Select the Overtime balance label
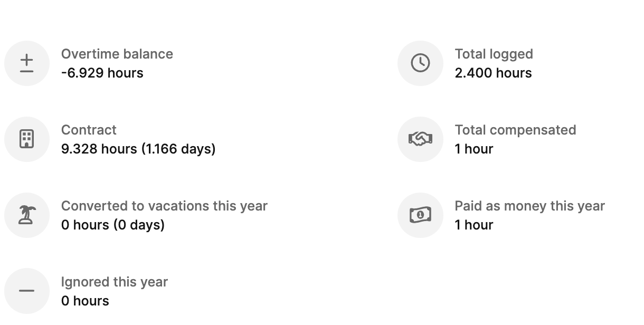644x325 pixels. [x=117, y=54]
